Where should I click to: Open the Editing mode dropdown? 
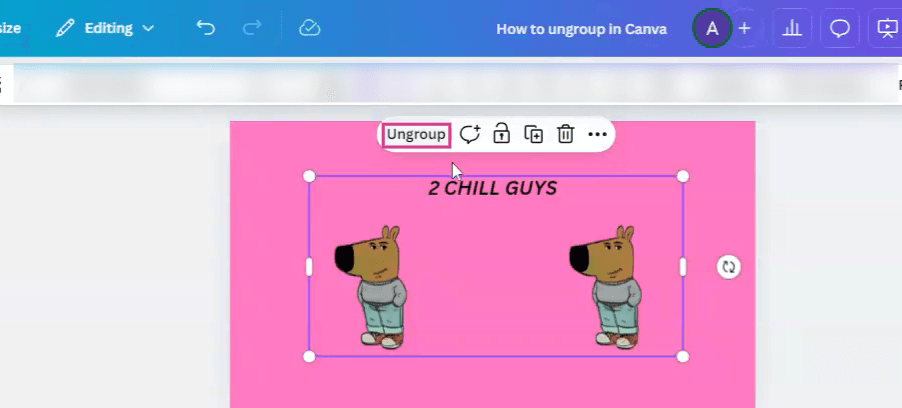click(x=105, y=28)
